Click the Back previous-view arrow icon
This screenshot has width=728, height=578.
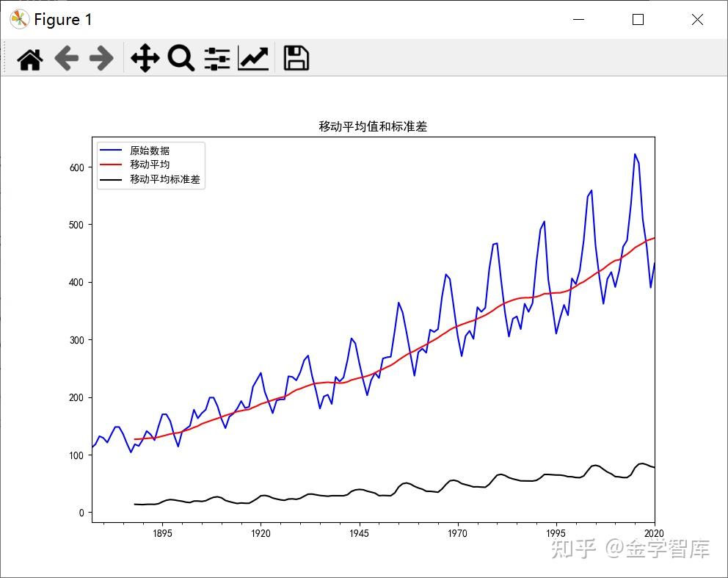[x=66, y=59]
